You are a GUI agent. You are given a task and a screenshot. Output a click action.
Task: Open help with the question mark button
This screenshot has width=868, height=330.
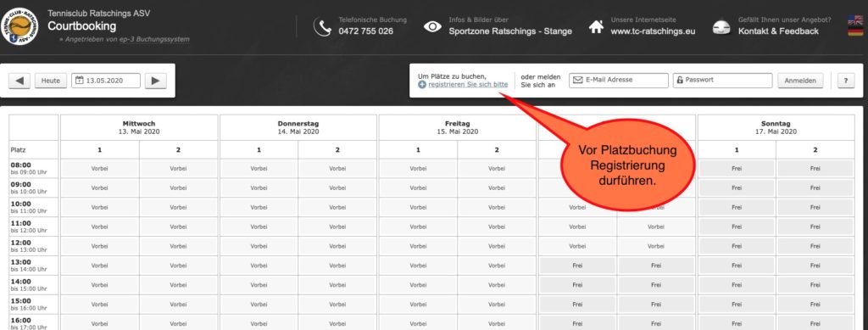click(x=845, y=81)
